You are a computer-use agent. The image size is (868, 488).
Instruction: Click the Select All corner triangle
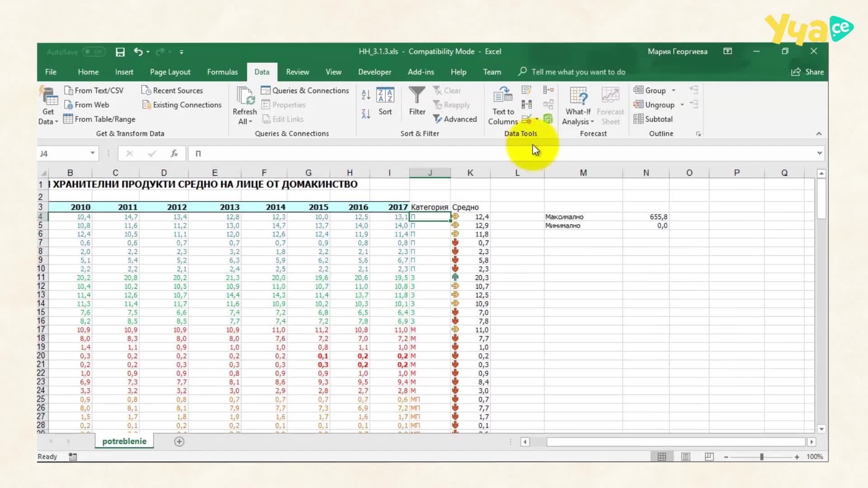[x=43, y=173]
